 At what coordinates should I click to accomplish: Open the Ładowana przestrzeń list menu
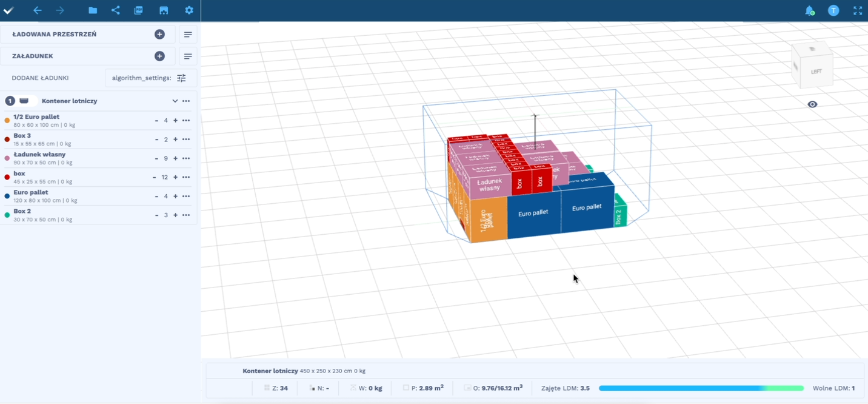[188, 35]
